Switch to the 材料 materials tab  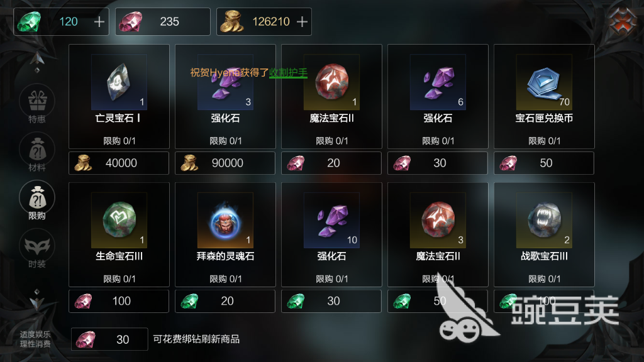[x=37, y=152]
